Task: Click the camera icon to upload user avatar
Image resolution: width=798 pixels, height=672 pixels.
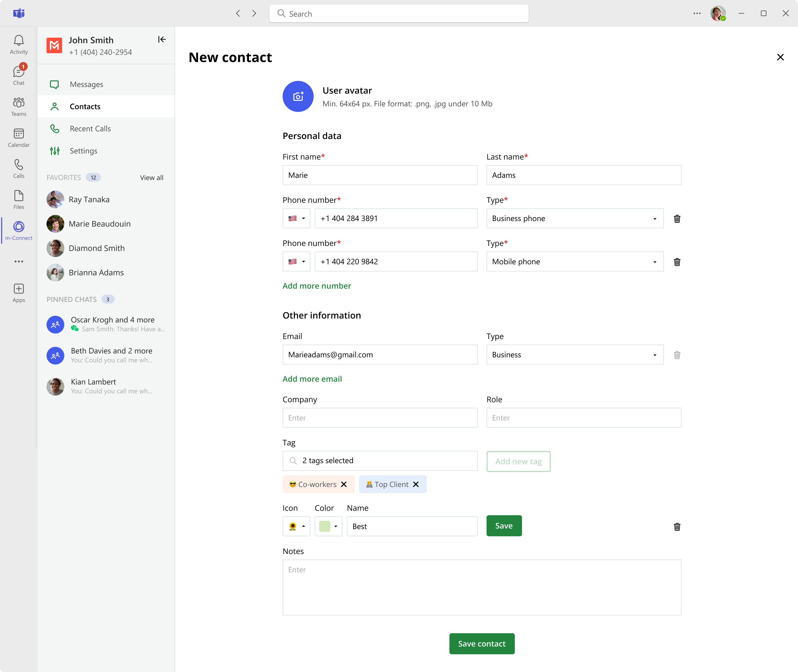Action: [x=298, y=96]
